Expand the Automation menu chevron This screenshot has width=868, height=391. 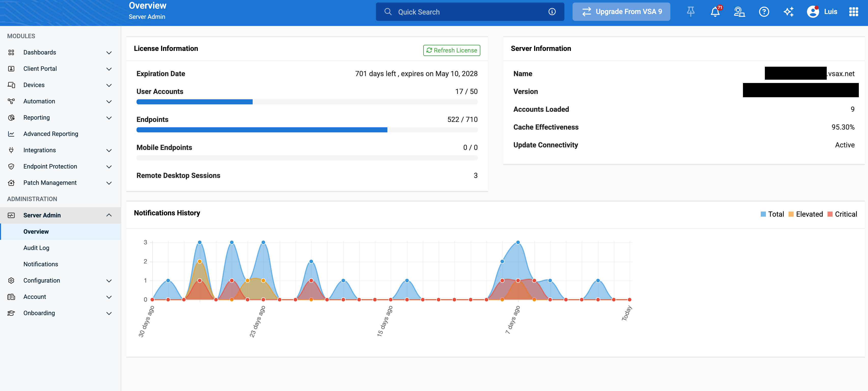(x=109, y=101)
